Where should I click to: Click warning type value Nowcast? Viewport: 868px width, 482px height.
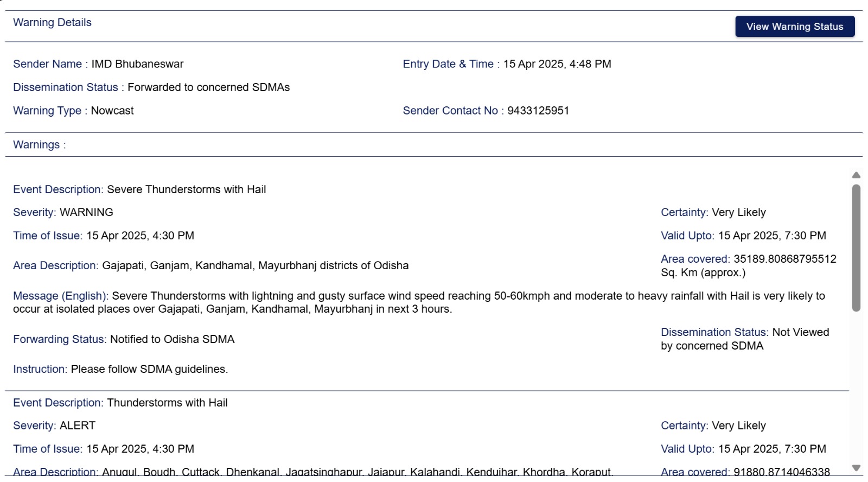[x=112, y=111]
